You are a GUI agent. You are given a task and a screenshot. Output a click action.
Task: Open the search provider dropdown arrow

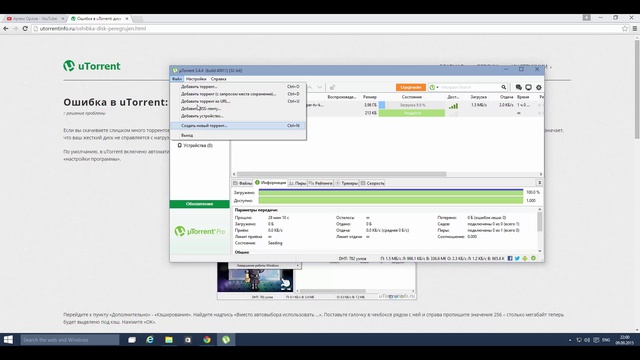click(438, 87)
